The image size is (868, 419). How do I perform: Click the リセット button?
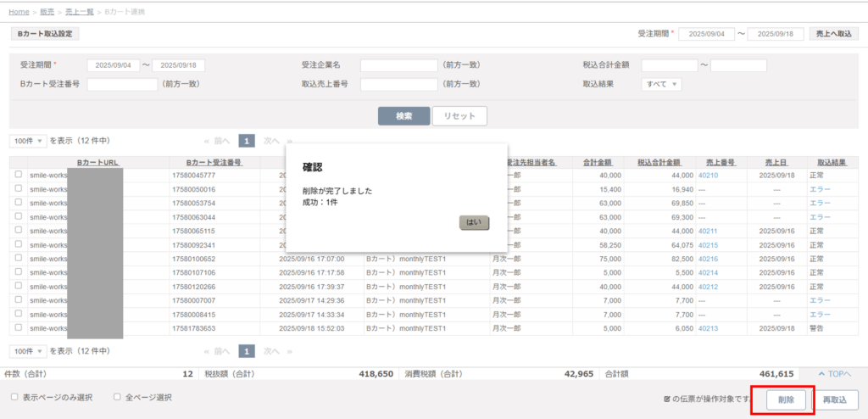[x=459, y=116]
